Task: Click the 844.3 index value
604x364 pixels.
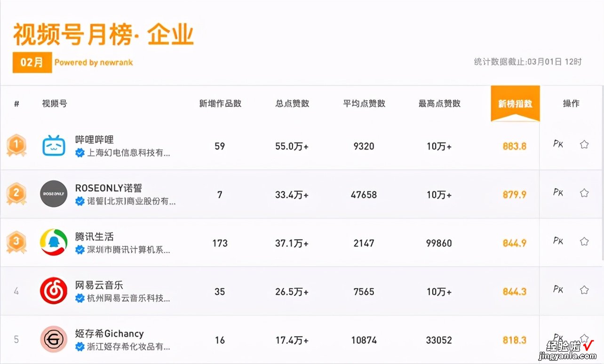Action: coord(515,292)
